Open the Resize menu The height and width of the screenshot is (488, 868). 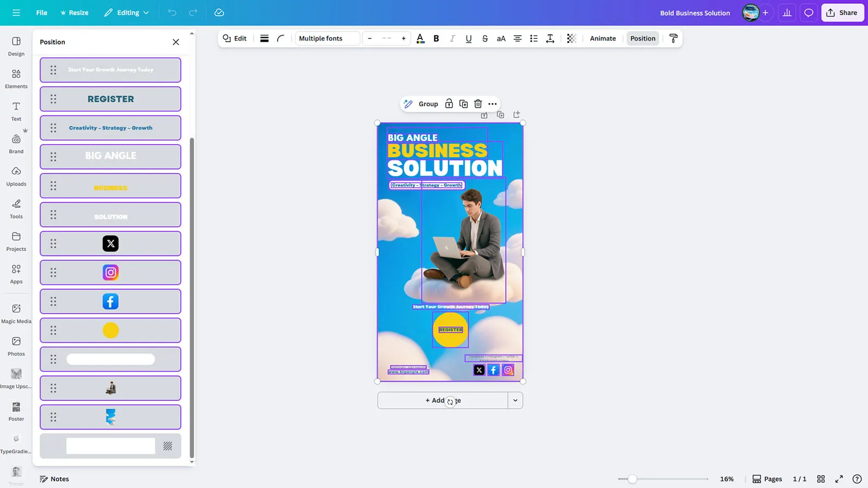(74, 12)
